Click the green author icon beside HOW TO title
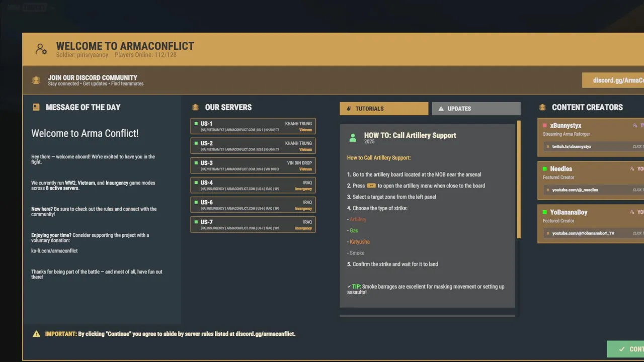Viewport: 644px width, 362px height. [353, 137]
